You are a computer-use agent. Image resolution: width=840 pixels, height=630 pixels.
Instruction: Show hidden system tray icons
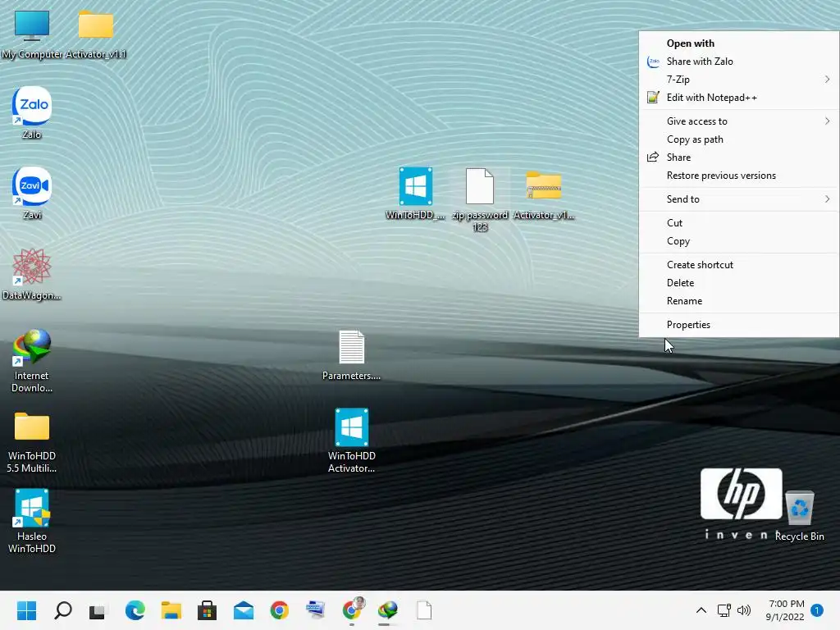click(x=701, y=610)
